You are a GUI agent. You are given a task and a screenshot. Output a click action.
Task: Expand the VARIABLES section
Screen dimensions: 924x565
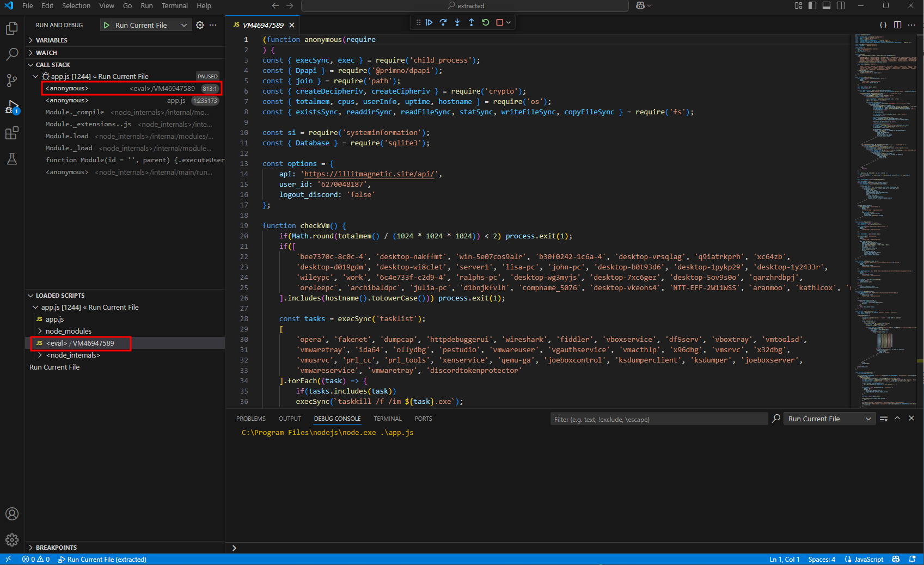[x=125, y=40]
